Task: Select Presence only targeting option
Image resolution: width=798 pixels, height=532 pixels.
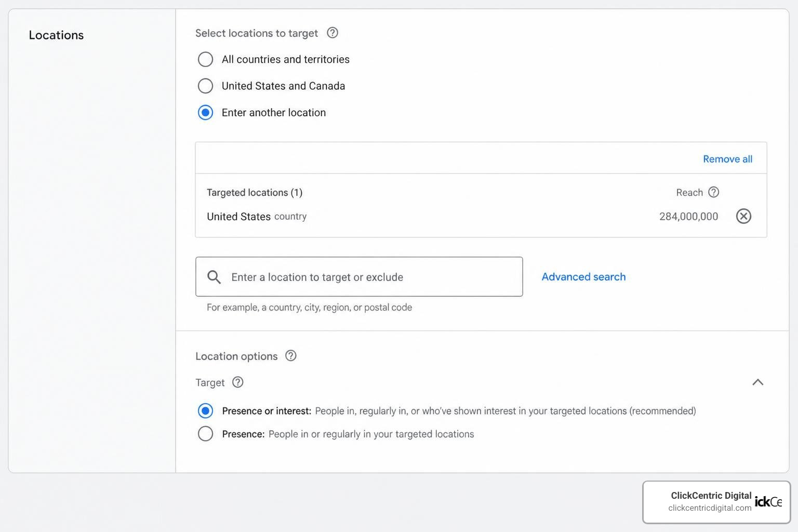Action: click(x=205, y=434)
